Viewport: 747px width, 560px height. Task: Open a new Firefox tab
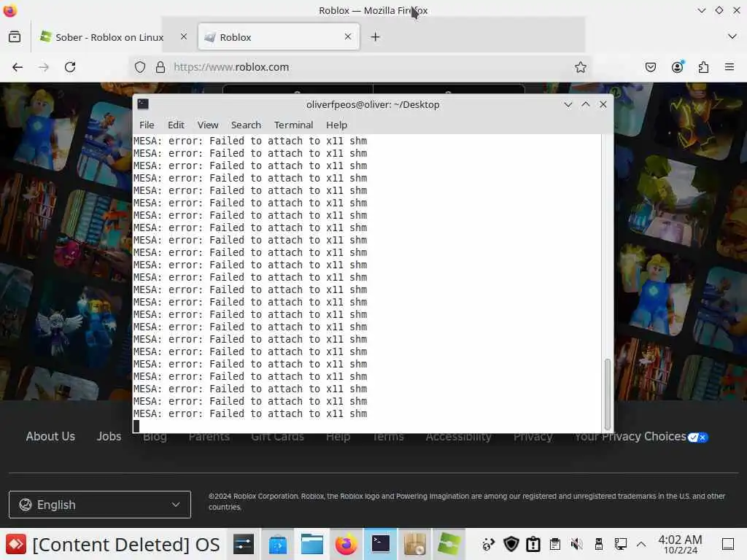(x=376, y=36)
